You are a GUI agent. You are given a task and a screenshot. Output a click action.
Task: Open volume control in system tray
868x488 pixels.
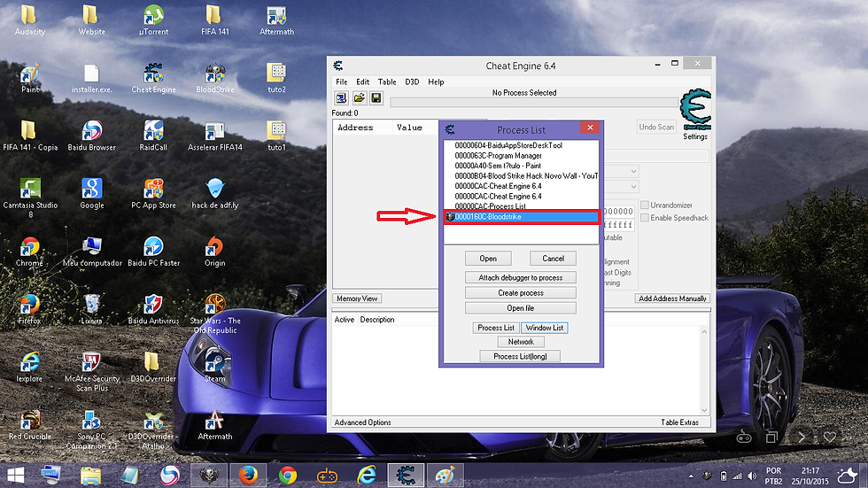tap(752, 476)
